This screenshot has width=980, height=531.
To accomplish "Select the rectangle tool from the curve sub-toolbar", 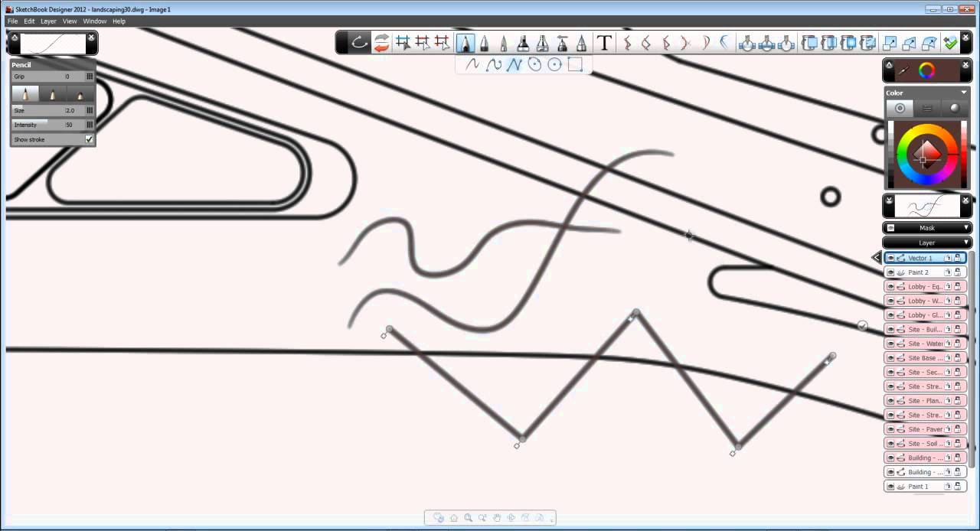I will pos(575,65).
